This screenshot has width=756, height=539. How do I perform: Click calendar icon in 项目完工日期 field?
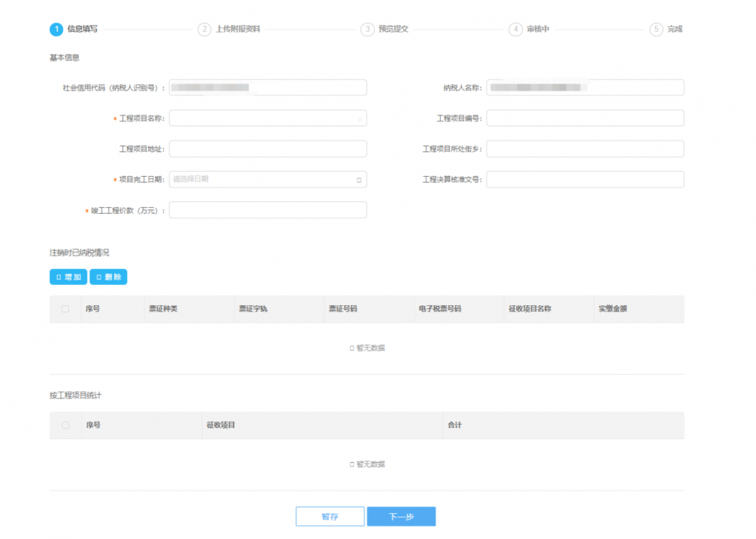(x=358, y=180)
